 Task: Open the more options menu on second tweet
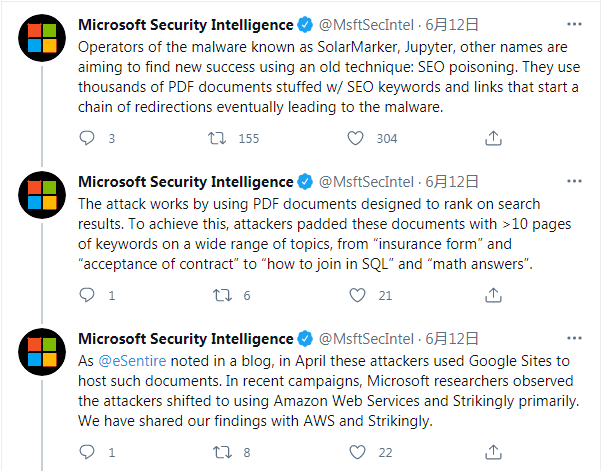(574, 181)
